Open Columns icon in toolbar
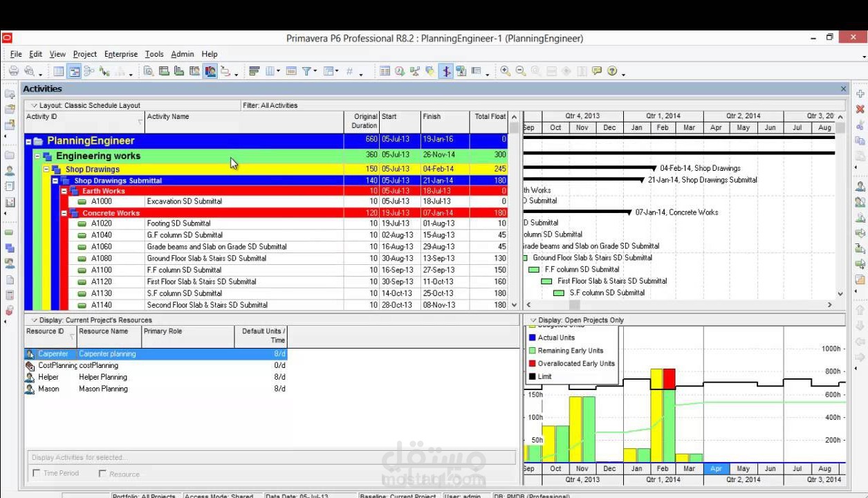The width and height of the screenshot is (868, 498). [270, 71]
